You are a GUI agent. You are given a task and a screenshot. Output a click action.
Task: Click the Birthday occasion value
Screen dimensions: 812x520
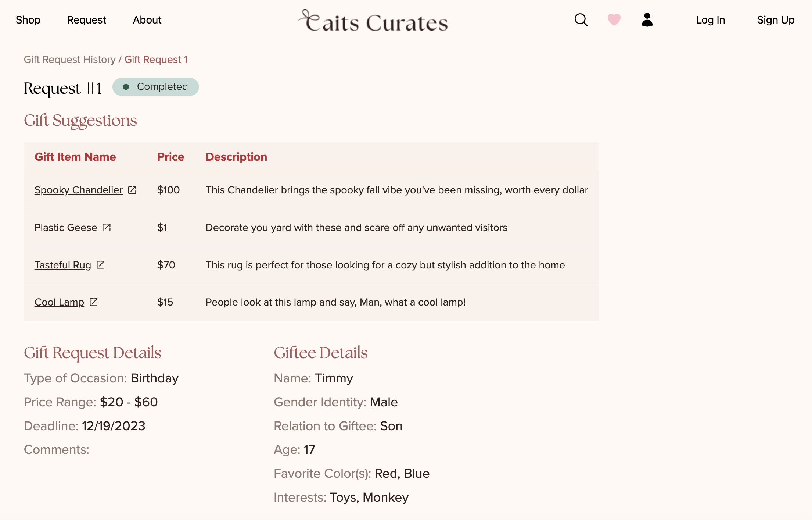155,378
